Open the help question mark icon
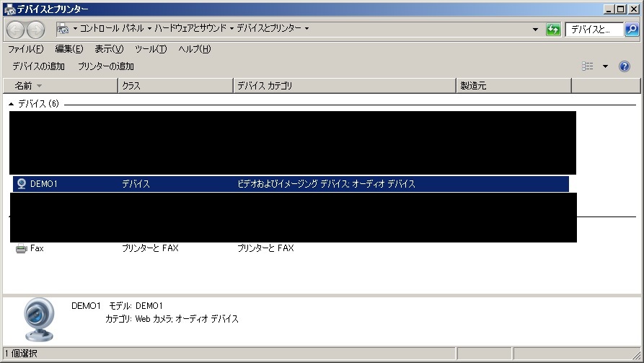 click(625, 66)
